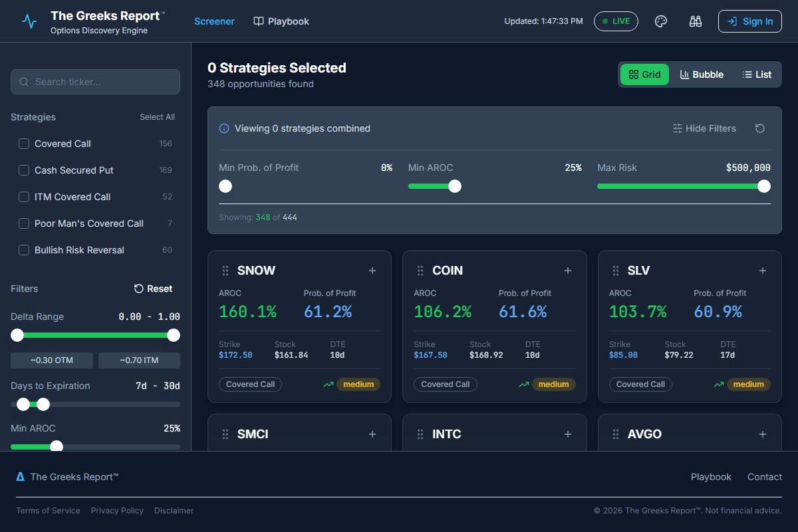This screenshot has width=798, height=532.
Task: Select the Grid view icon
Action: [x=644, y=74]
